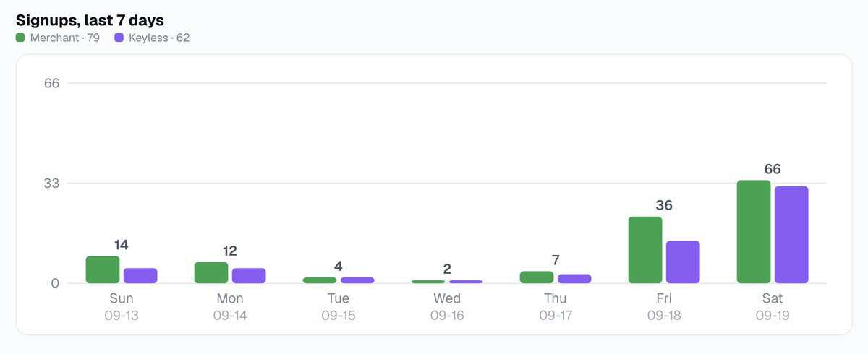This screenshot has height=354, width=868.
Task: Select the green Merchant bar for Sunday
Action: (x=103, y=269)
